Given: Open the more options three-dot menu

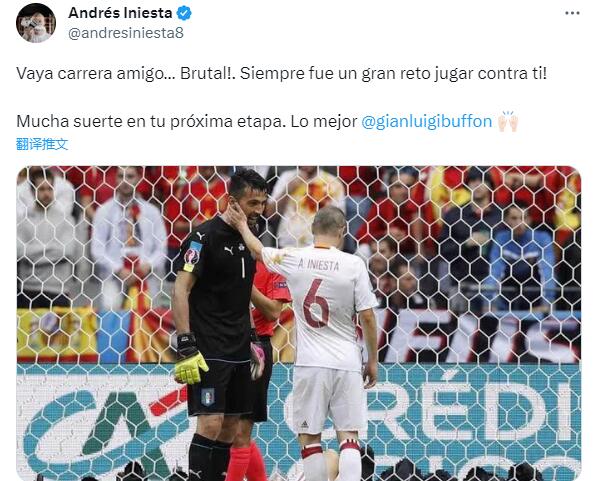Looking at the screenshot, I should [x=572, y=13].
